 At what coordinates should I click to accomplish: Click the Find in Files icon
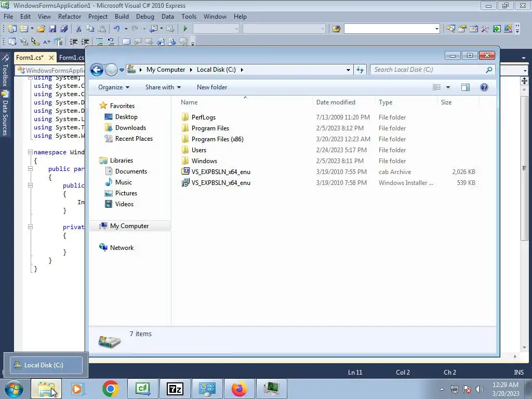click(x=336, y=29)
